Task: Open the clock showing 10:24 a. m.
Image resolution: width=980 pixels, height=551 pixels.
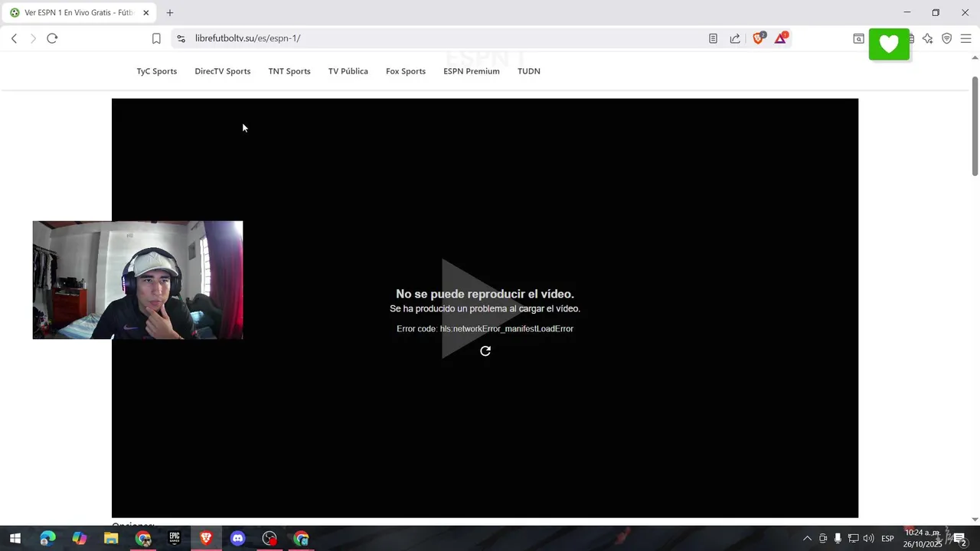Action: (923, 539)
